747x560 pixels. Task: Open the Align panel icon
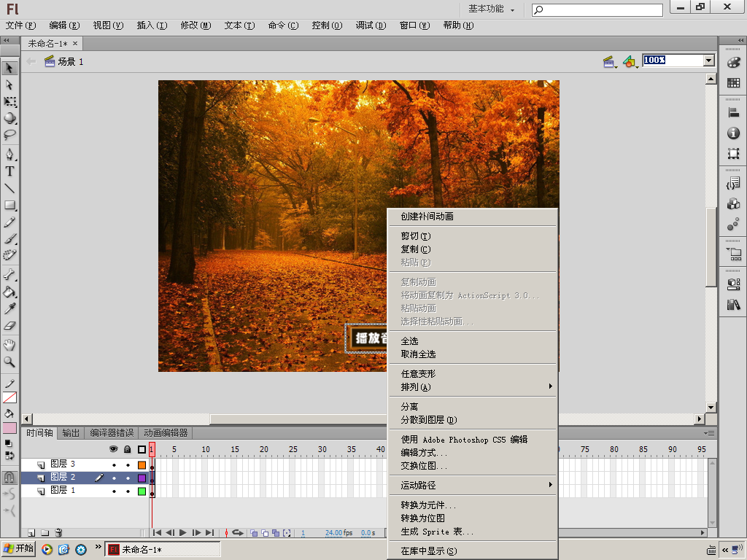coord(733,113)
